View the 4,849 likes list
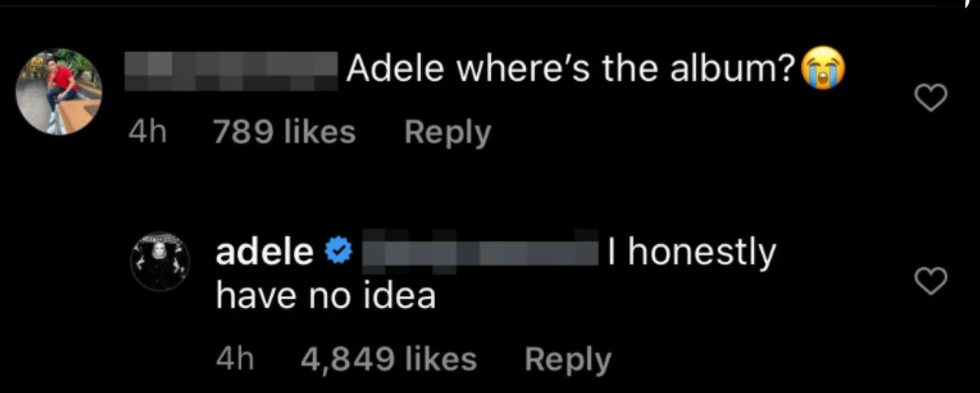Image resolution: width=980 pixels, height=393 pixels. [x=389, y=359]
